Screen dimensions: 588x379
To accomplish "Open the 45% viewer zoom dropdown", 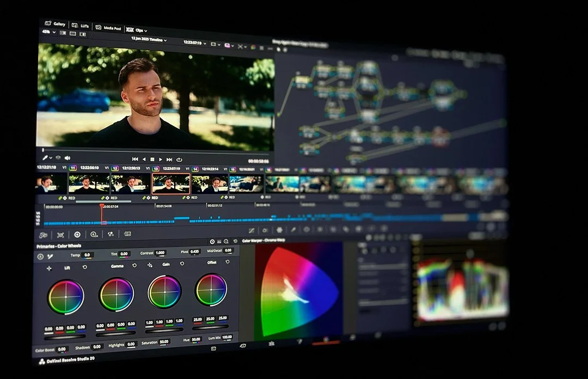I will pos(49,32).
